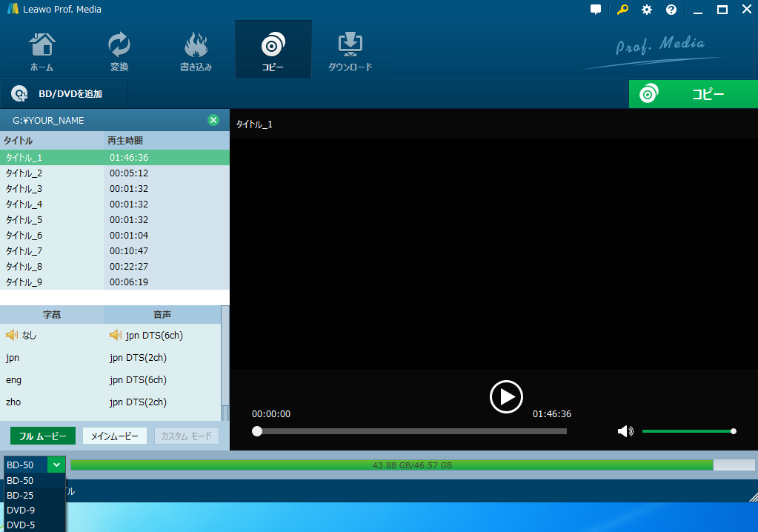
Task: Open help via the question mark icon
Action: (x=671, y=10)
